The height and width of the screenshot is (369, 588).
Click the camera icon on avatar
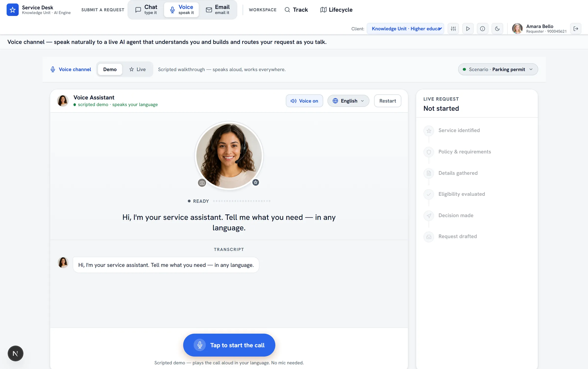point(202,183)
